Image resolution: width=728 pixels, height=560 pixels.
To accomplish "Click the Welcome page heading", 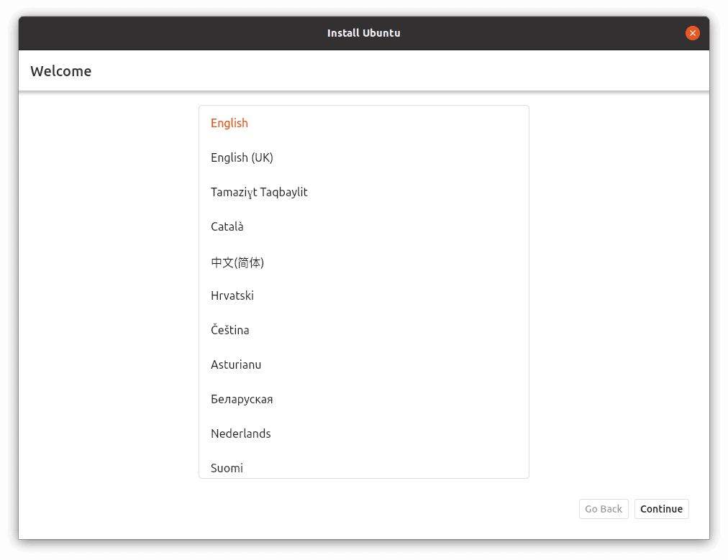I will 61,71.
